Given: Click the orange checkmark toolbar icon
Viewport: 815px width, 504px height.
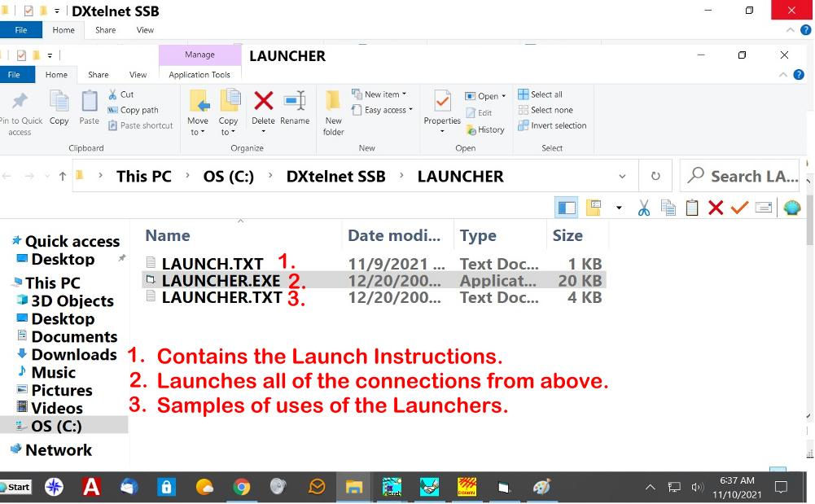Looking at the screenshot, I should tap(739, 208).
